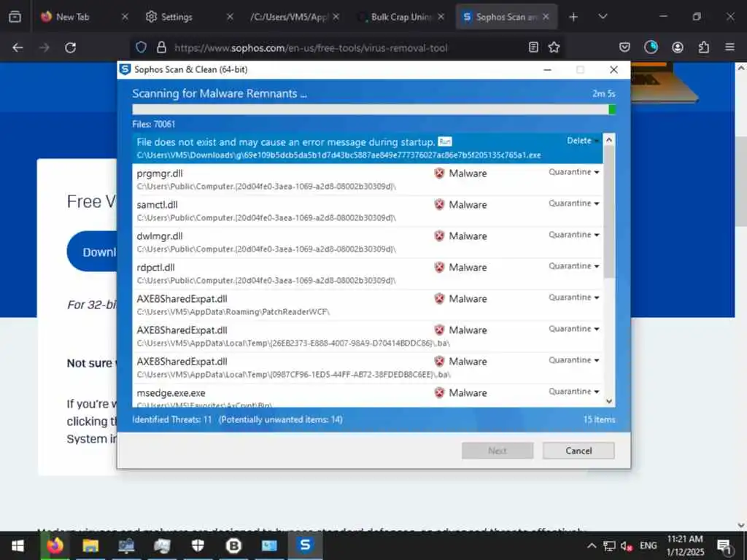The height and width of the screenshot is (560, 747).
Task: Open Firefox View icon in tab bar
Action: (15, 17)
